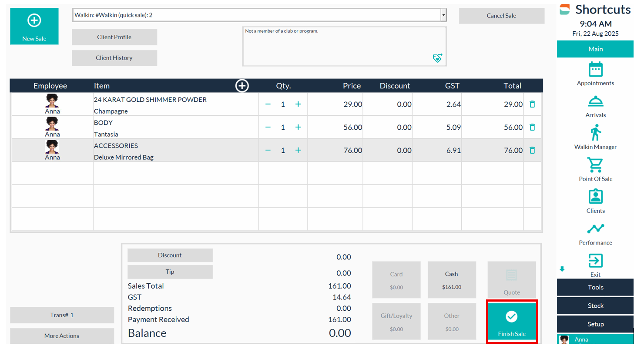The width and height of the screenshot is (644, 356).
Task: Click the Anna user bar in sidebar
Action: point(595,339)
